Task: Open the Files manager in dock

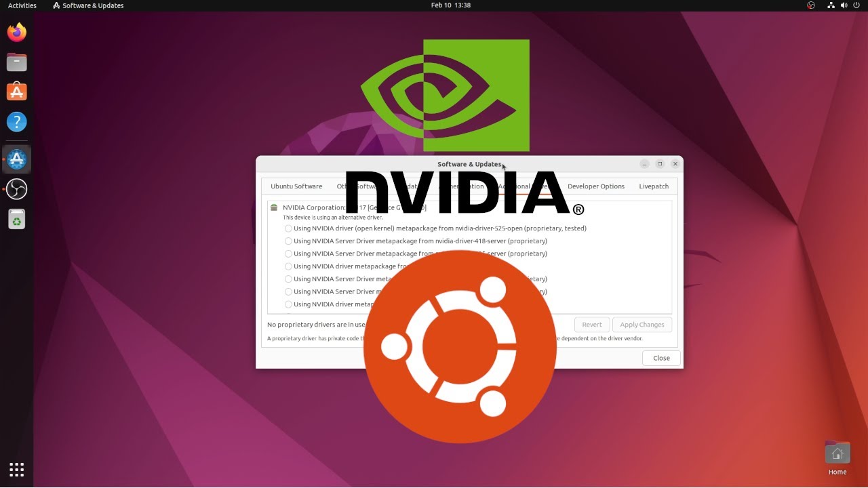Action: 17,62
